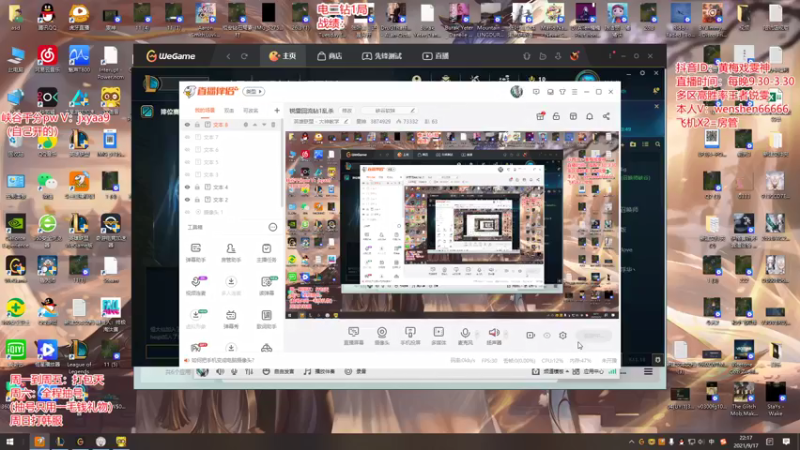Open the 先锋测试 tab in WeGame
Image resolution: width=800 pixels, height=450 pixels.
point(382,56)
